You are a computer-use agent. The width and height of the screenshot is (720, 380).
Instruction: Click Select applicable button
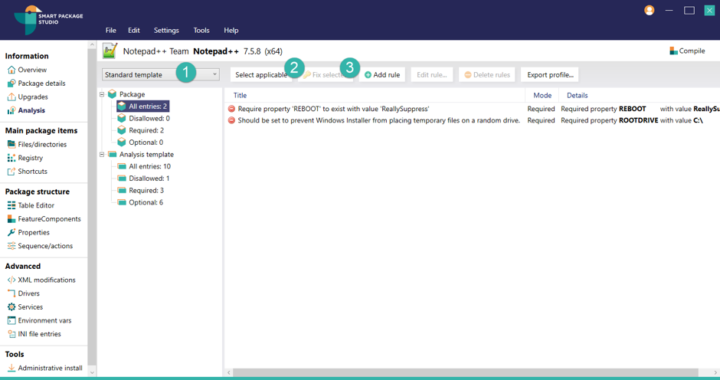(261, 75)
